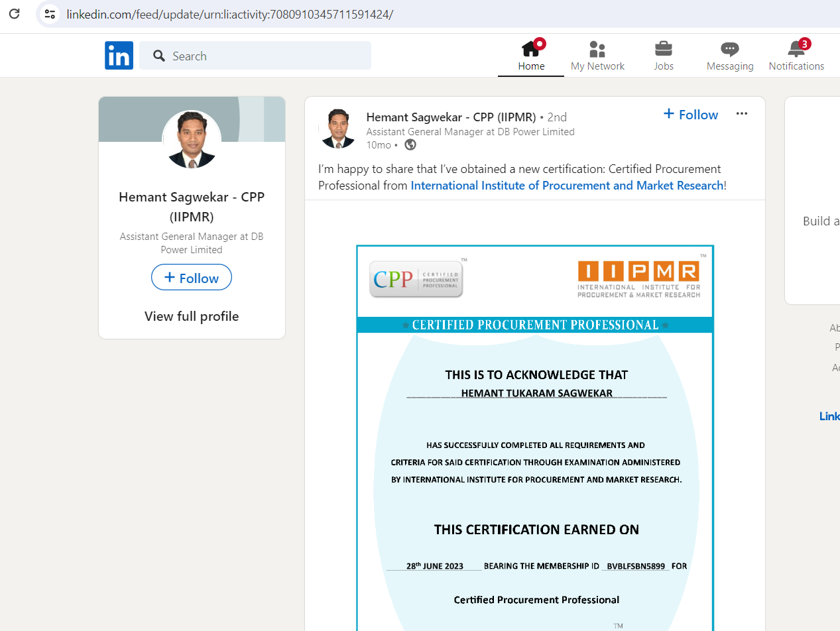
Task: Open the certificate image in post
Action: click(535, 438)
